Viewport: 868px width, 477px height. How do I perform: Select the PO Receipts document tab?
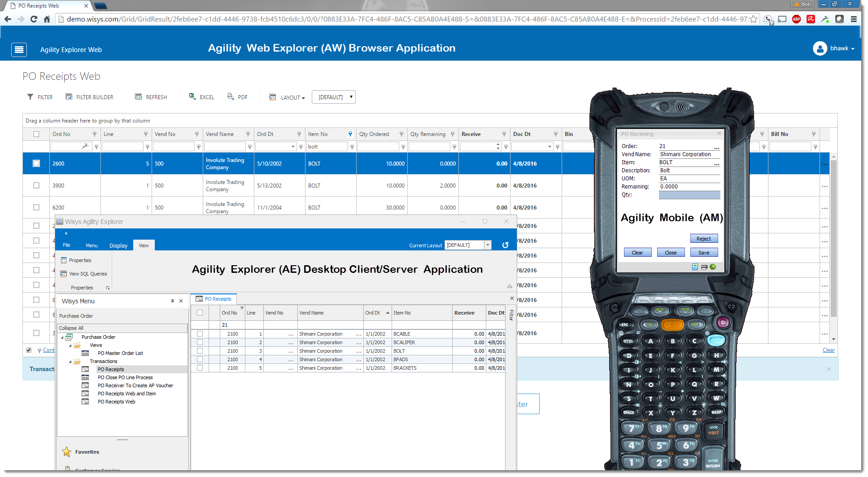point(214,299)
